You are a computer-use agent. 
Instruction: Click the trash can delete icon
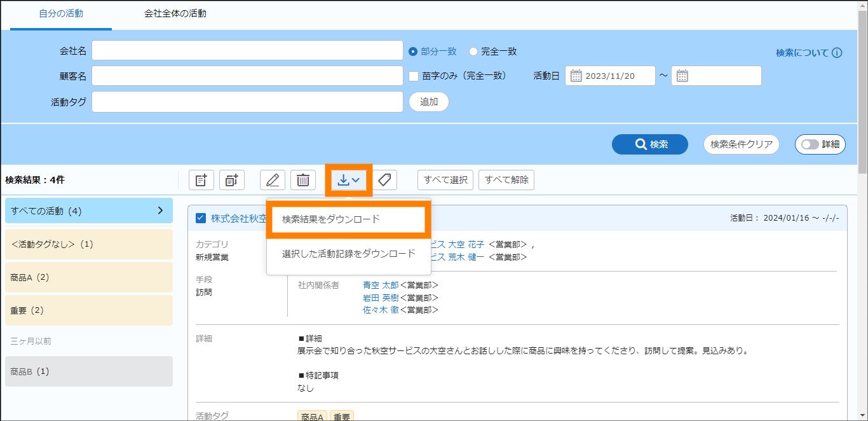(303, 180)
